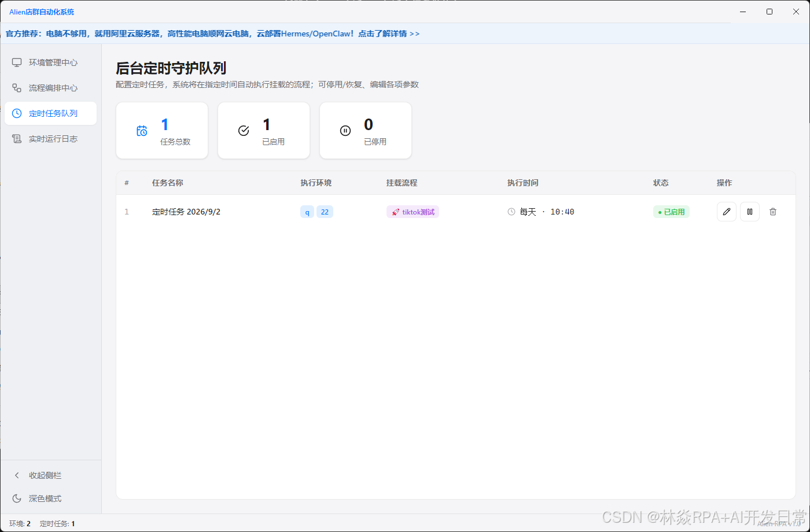This screenshot has width=810, height=532.
Task: Collapse the sidebar with 收起侧栏 chevron
Action: (x=17, y=475)
